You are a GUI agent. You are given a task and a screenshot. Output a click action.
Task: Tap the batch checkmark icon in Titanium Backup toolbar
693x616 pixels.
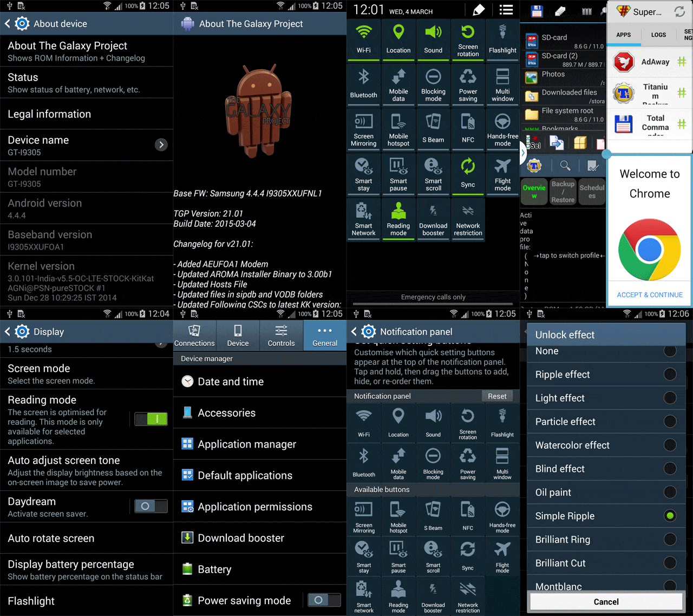pyautogui.click(x=592, y=166)
